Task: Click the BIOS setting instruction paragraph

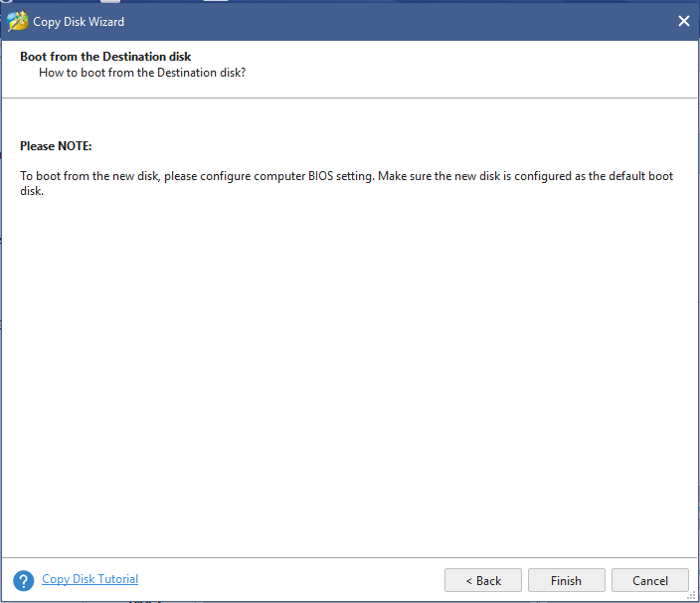Action: (x=346, y=183)
